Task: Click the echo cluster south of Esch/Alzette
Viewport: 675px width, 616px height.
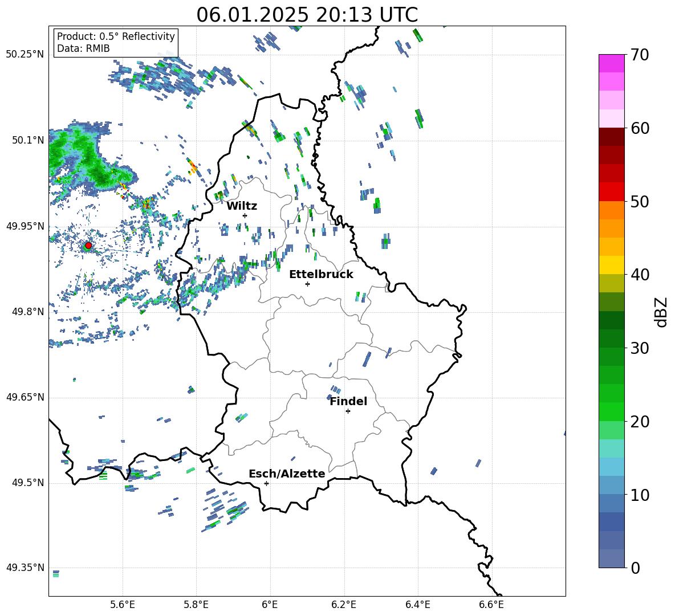Action: click(225, 510)
